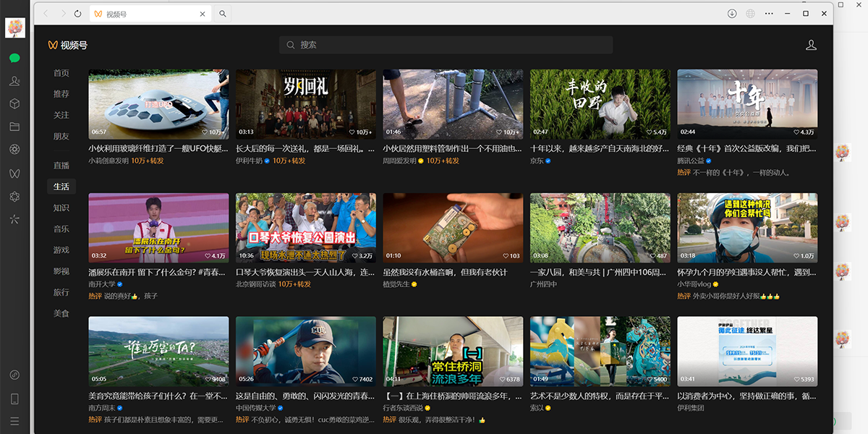Switch to the 直播 category
The image size is (868, 434).
coord(61,166)
